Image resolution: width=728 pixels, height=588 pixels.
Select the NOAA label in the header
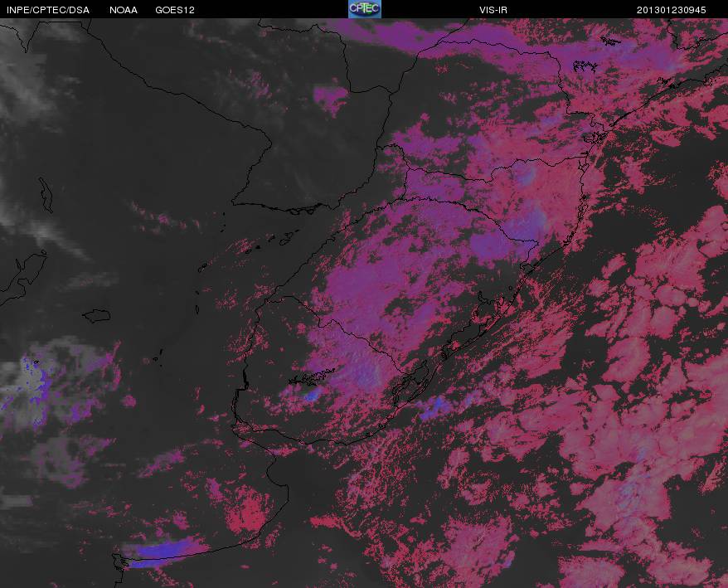coord(123,10)
